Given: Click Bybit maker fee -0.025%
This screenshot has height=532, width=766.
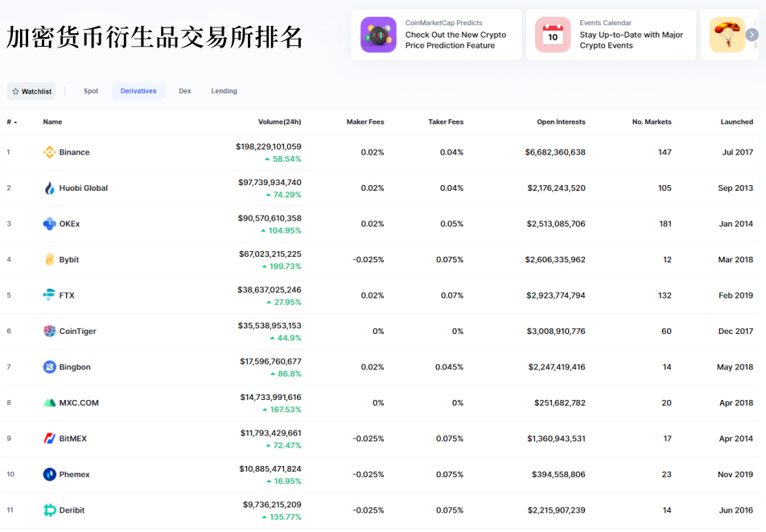Looking at the screenshot, I should tap(369, 259).
